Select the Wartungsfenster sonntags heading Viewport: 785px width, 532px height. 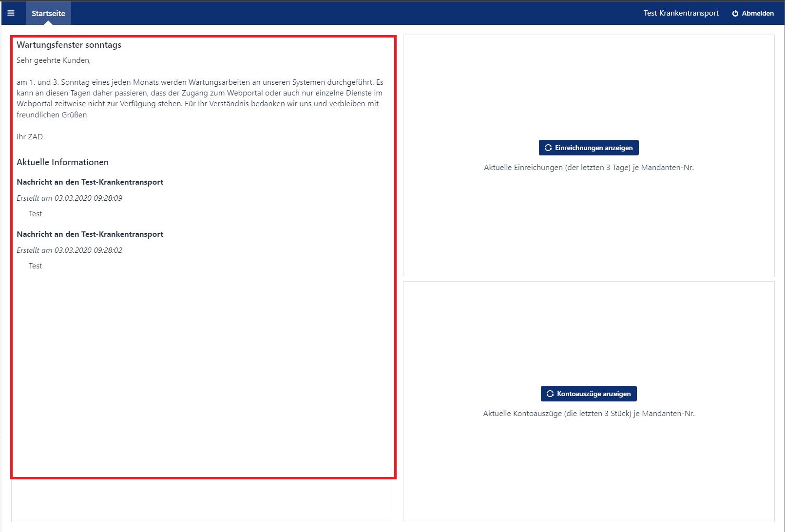point(69,45)
